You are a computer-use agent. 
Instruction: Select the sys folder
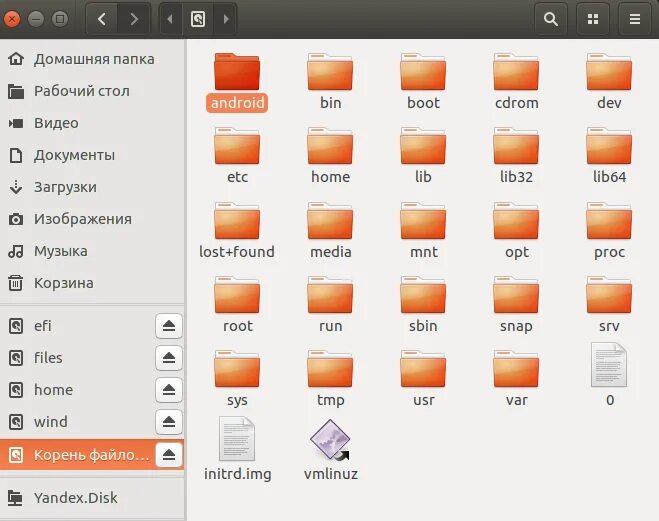237,379
